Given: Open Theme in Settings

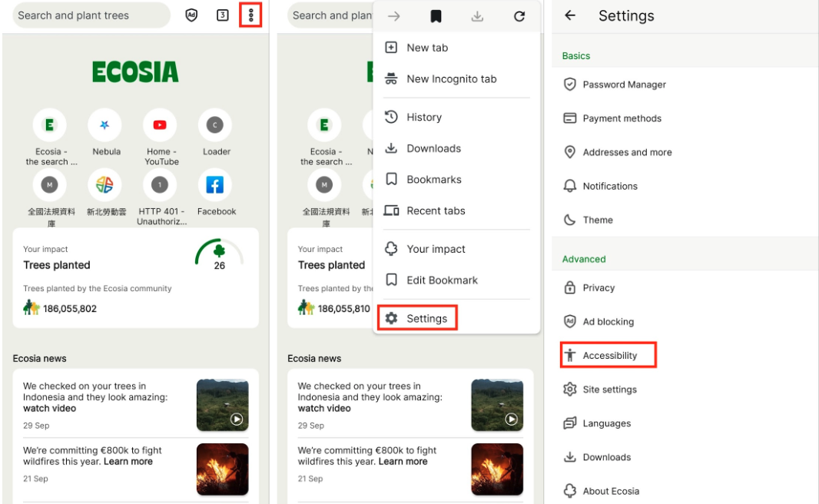Looking at the screenshot, I should [685, 220].
